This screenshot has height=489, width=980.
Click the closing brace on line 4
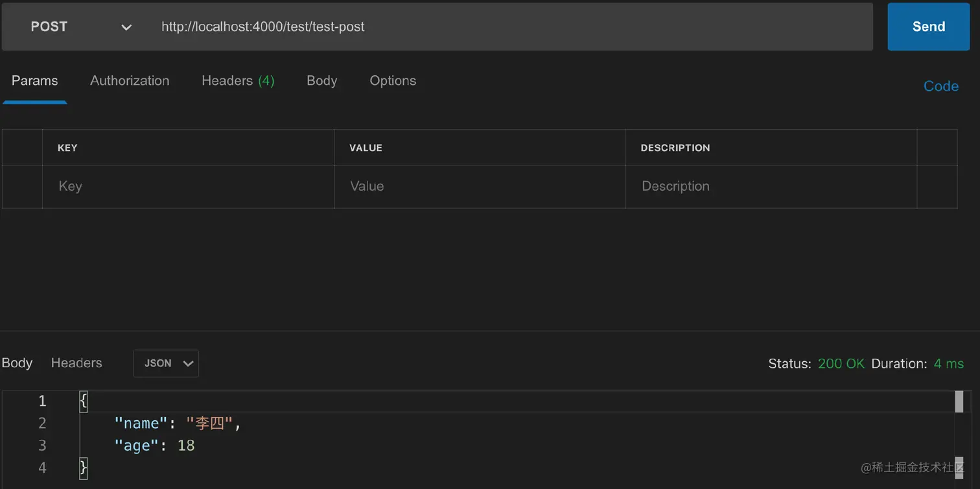(x=83, y=468)
